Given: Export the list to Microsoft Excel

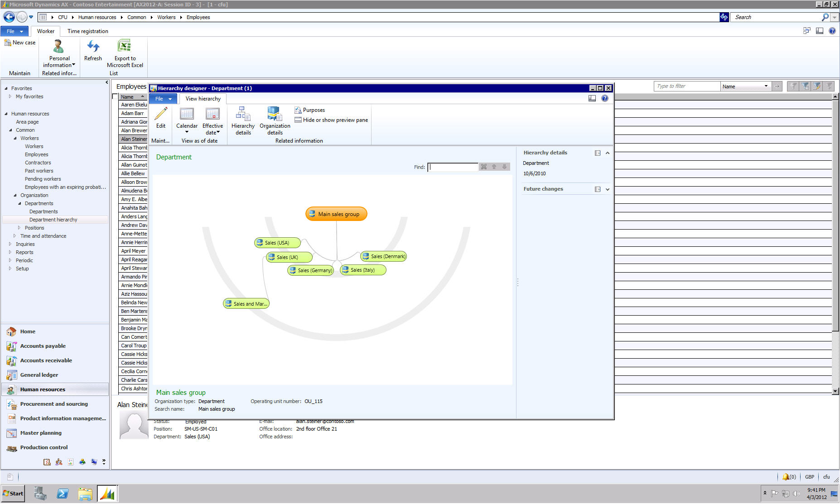Looking at the screenshot, I should (125, 53).
